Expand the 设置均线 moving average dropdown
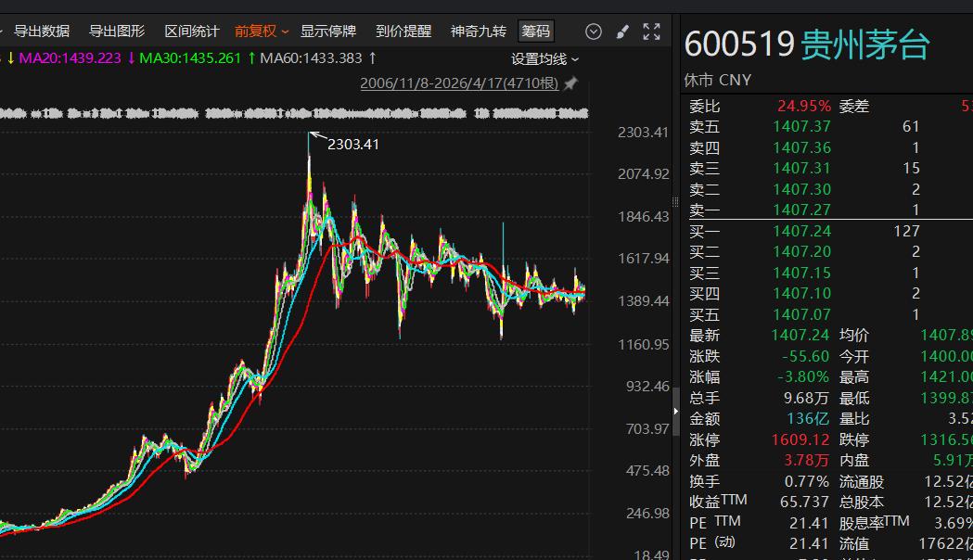Image resolution: width=973 pixels, height=560 pixels. click(x=544, y=59)
